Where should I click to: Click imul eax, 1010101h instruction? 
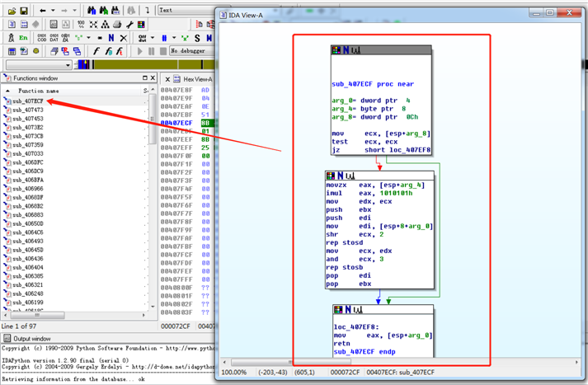(x=369, y=194)
